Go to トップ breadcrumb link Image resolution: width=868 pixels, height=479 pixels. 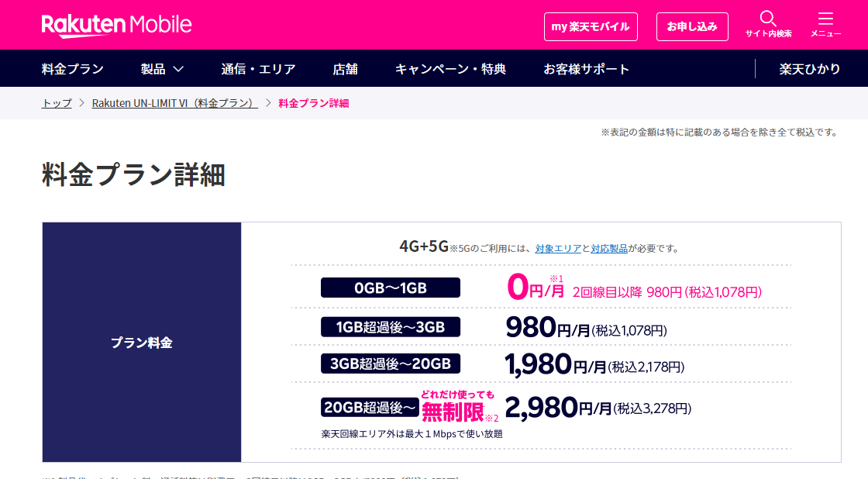coord(57,103)
